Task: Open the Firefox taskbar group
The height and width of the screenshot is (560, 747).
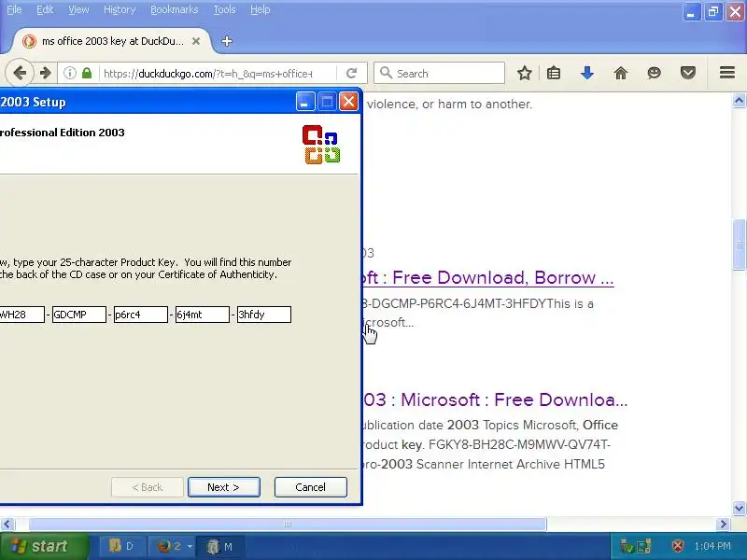Action: tap(175, 547)
